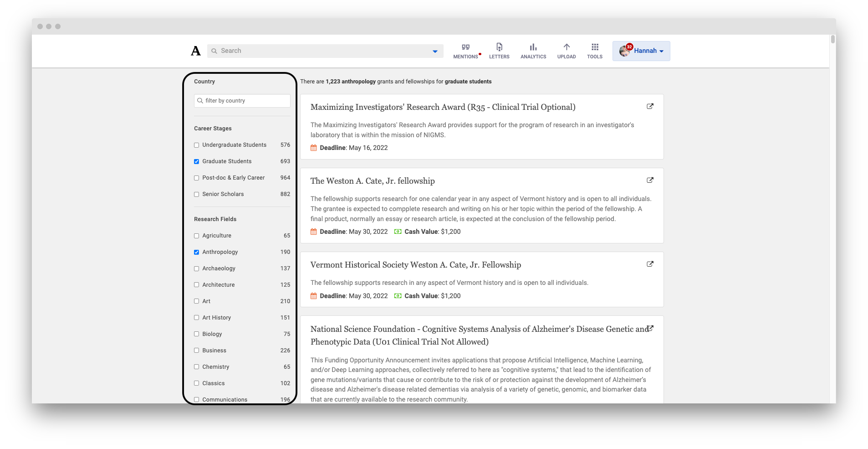Open The Weston A. Cate, Jr. fellowship title
The width and height of the screenshot is (868, 449).
click(373, 181)
